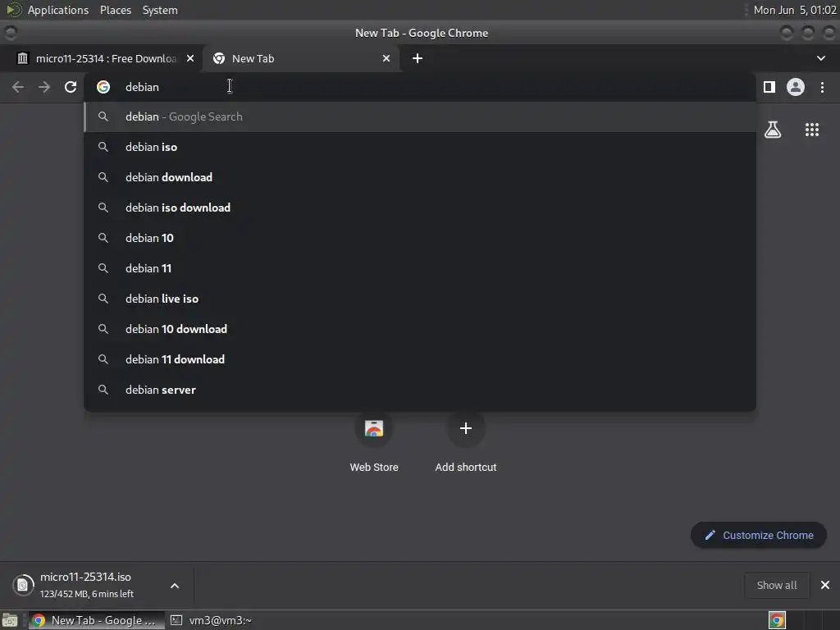Image resolution: width=840 pixels, height=630 pixels.
Task: Select the 'debian 11' suggestion
Action: click(x=420, y=268)
